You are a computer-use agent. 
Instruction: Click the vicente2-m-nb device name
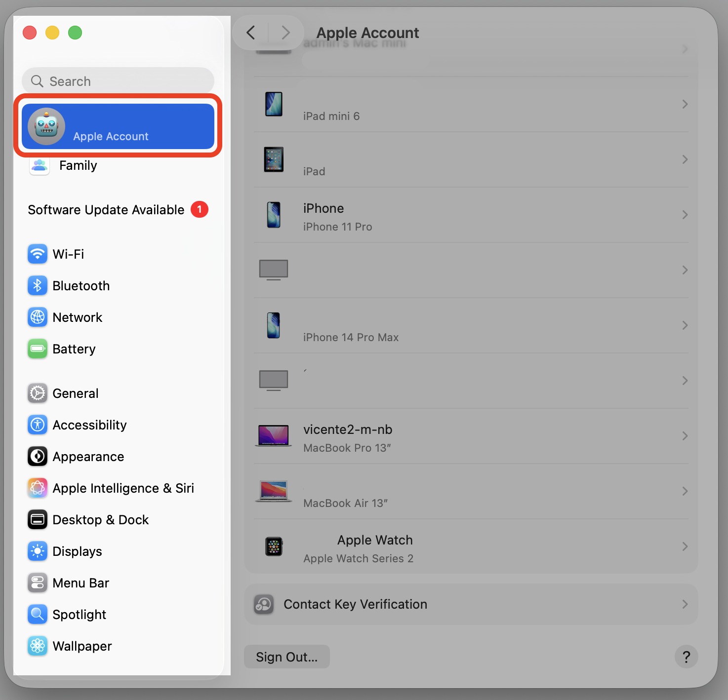pos(348,429)
